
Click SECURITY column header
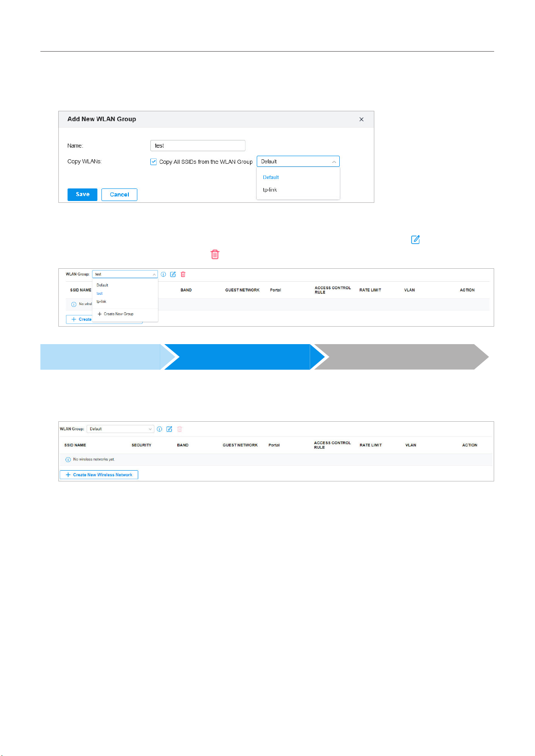pos(141,445)
